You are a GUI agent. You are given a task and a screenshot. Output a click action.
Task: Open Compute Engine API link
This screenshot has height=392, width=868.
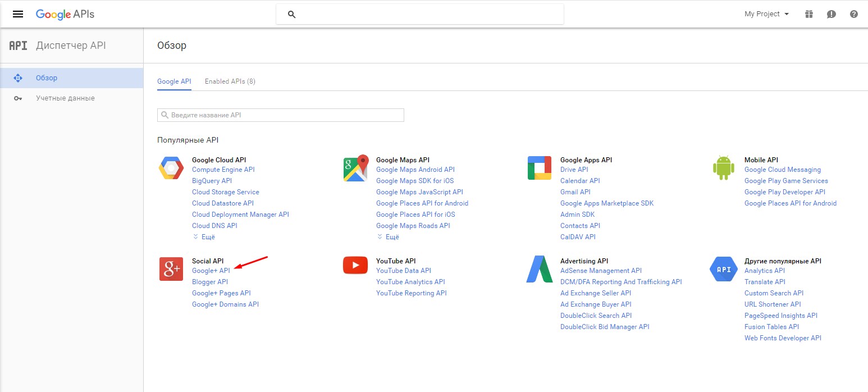point(223,170)
